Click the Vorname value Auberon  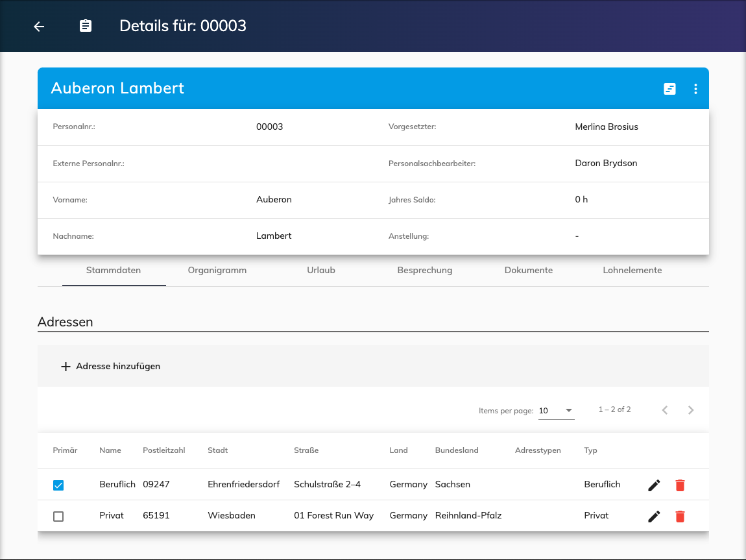(274, 199)
